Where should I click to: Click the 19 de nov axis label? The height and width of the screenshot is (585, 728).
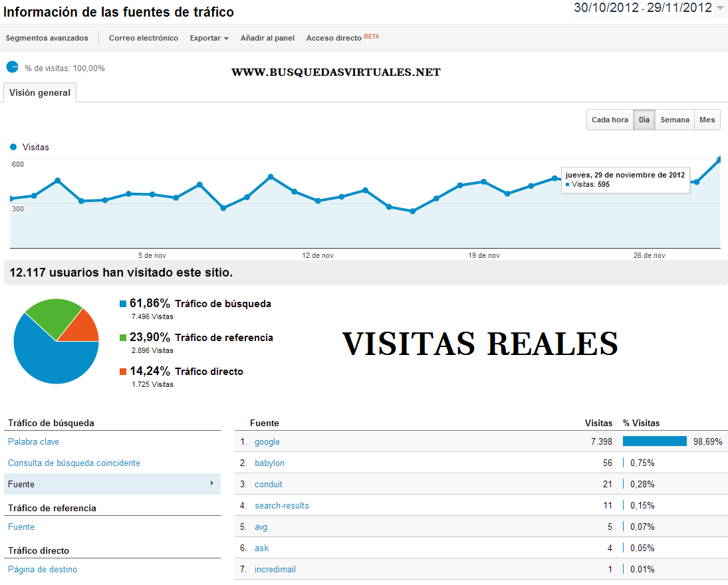click(x=484, y=255)
